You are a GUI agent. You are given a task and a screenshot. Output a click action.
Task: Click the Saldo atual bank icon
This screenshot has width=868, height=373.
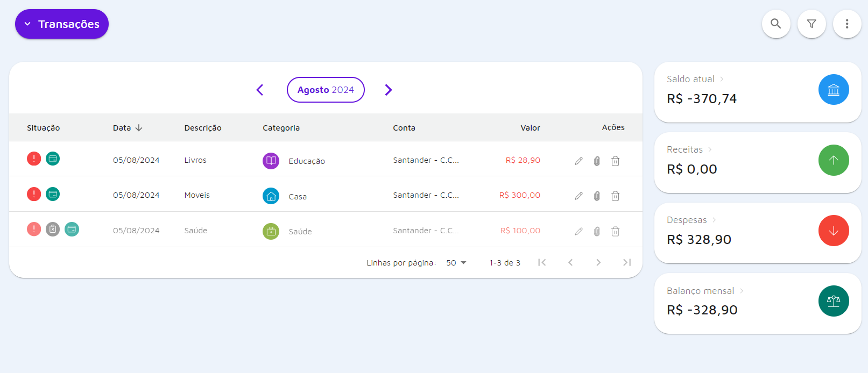[x=833, y=90]
